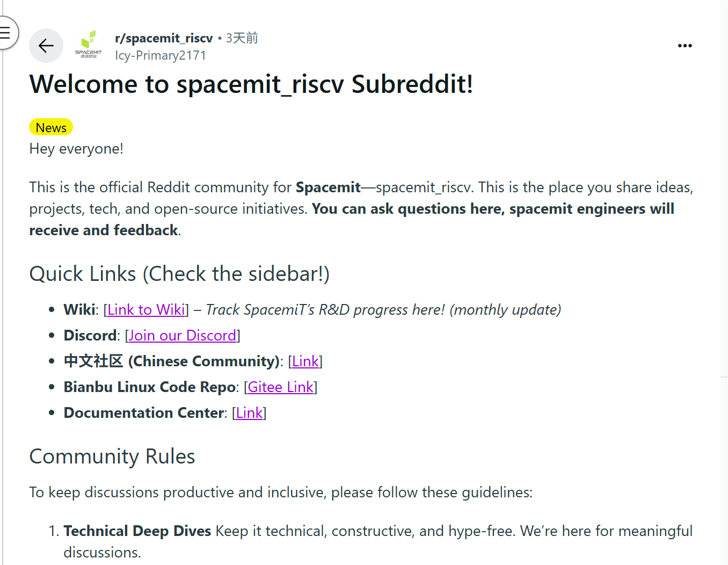View the Icy-Primary2171 user profile

(x=161, y=55)
